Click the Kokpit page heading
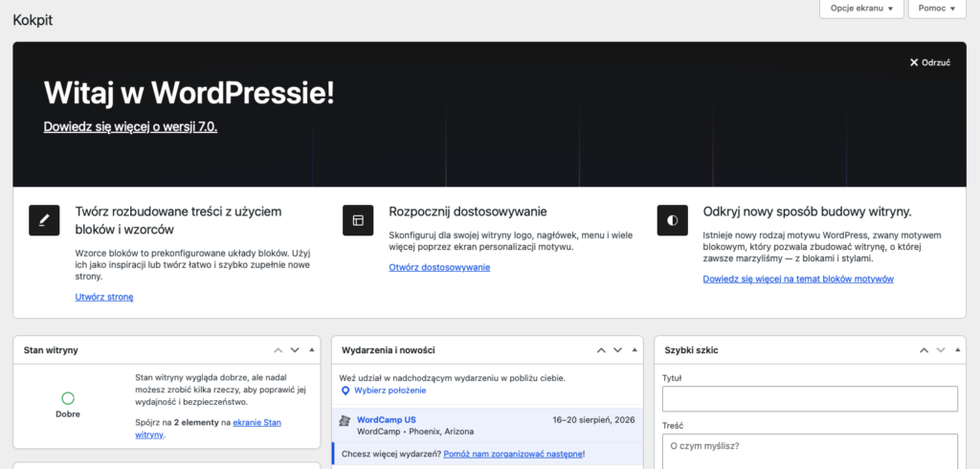 [x=33, y=20]
